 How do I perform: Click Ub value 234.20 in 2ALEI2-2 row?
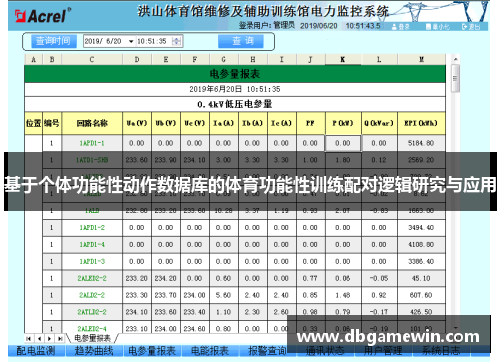coord(166,278)
